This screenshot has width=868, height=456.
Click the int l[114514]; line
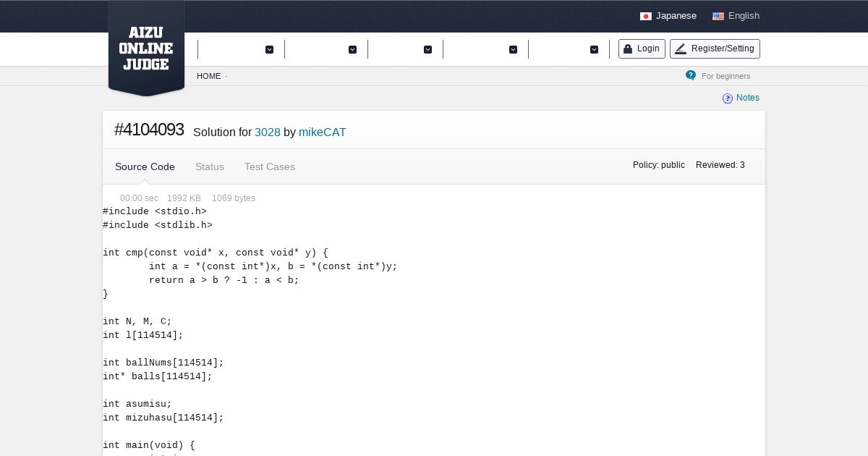click(143, 335)
